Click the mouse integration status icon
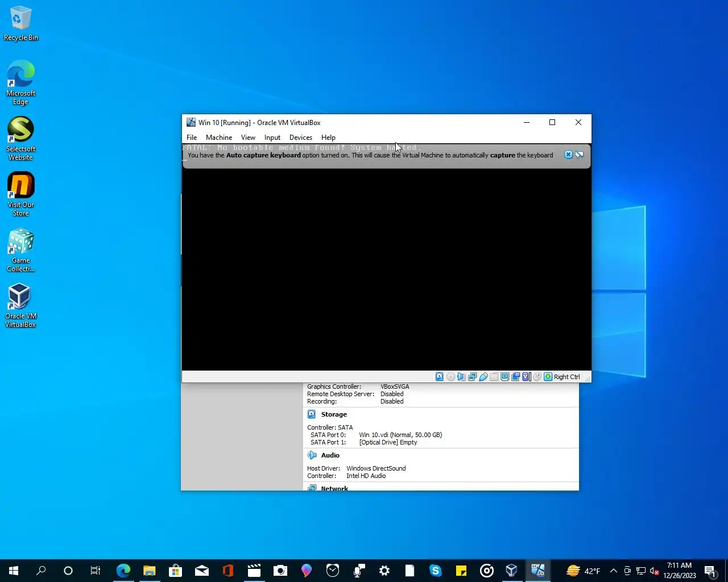The width and height of the screenshot is (728, 582). pos(537,377)
